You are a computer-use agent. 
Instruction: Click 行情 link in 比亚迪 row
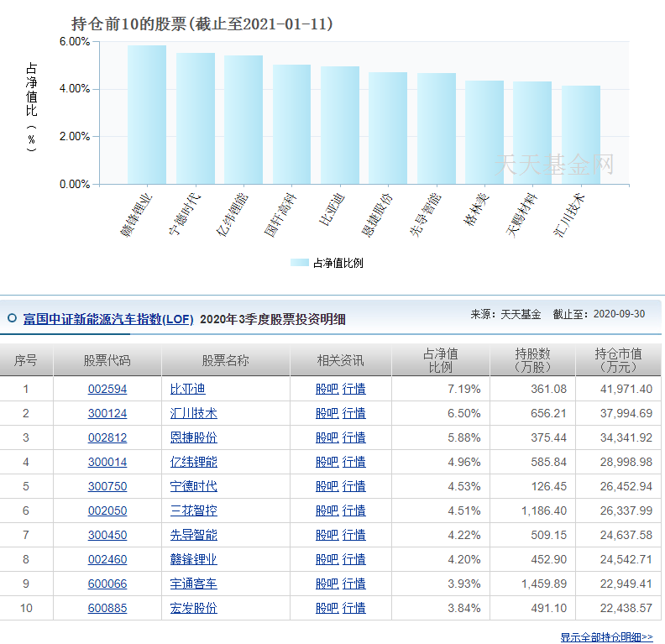353,389
